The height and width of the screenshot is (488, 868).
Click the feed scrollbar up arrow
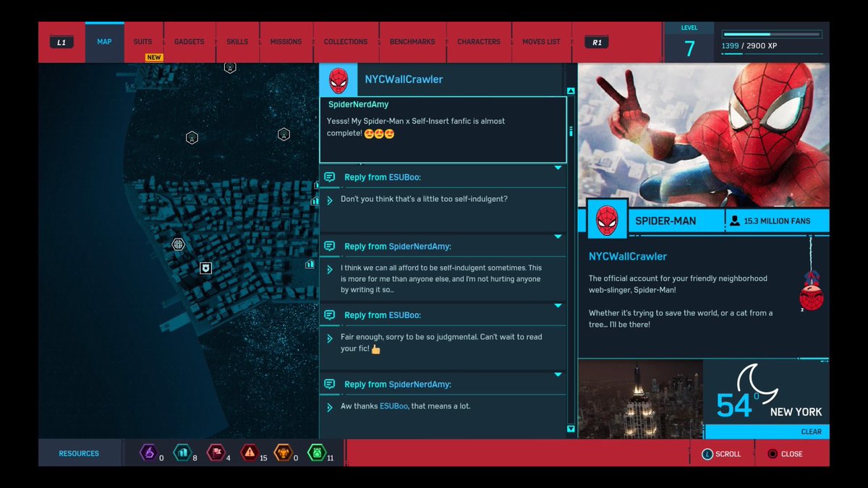point(571,91)
